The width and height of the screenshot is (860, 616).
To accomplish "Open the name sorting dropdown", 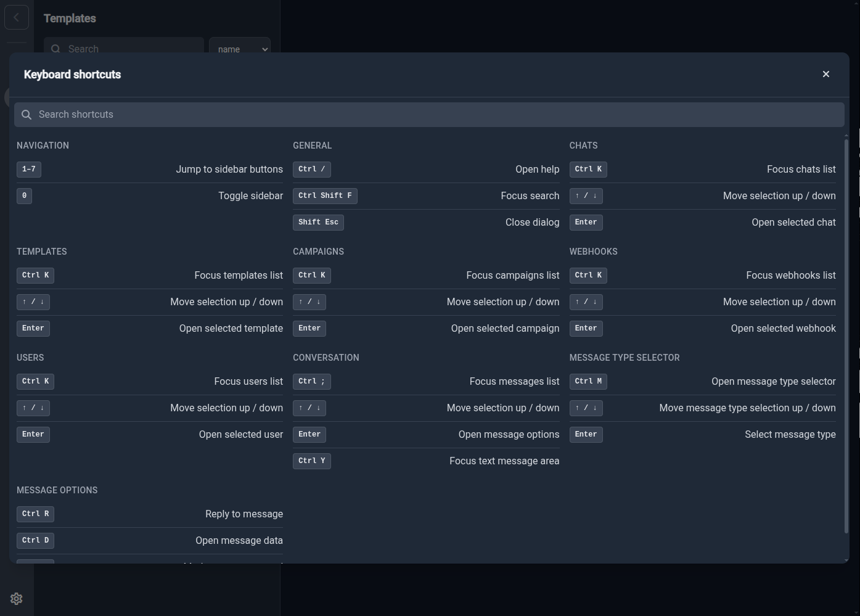I will 239,49.
